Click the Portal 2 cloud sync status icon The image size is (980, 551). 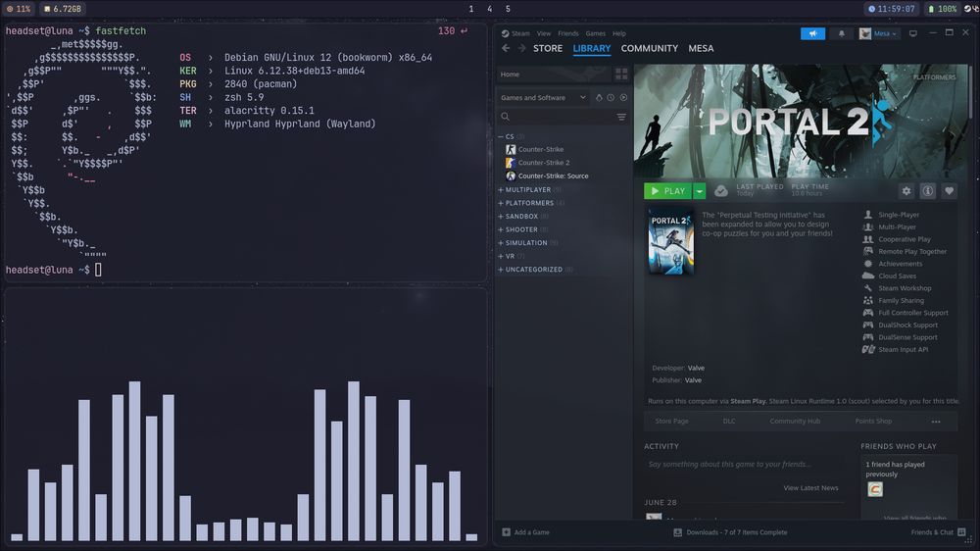[720, 191]
